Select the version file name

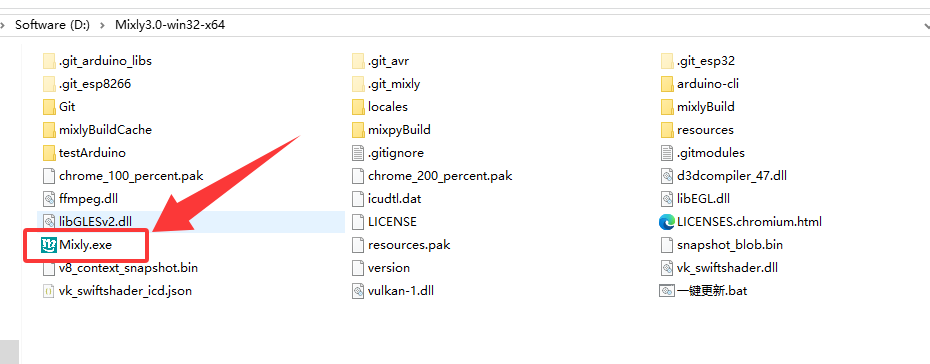388,268
